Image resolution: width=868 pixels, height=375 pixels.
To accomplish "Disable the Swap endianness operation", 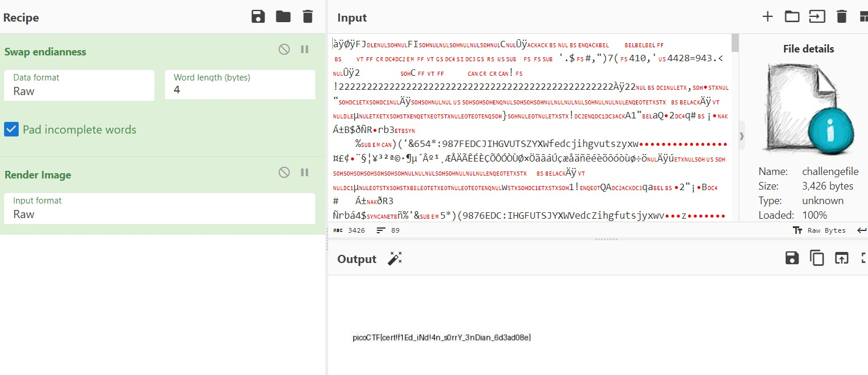I will [x=284, y=50].
